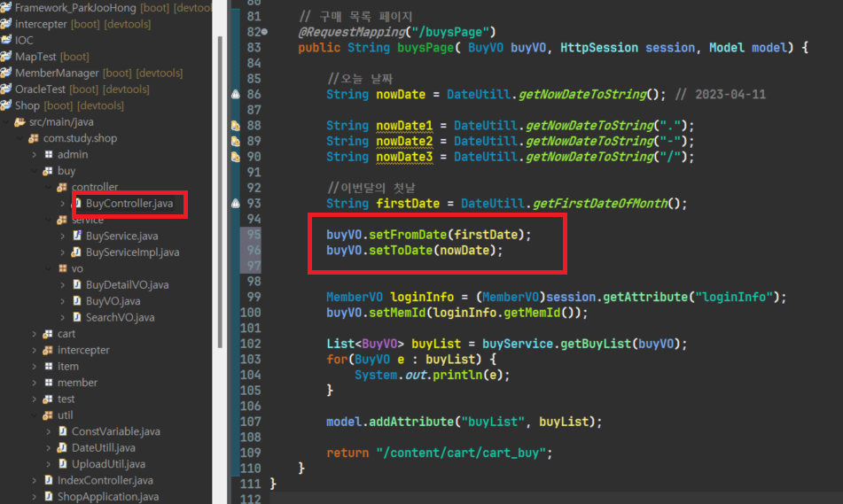This screenshot has width=843, height=504.
Task: Open BuyDetailVO.java file
Action: coord(127,285)
